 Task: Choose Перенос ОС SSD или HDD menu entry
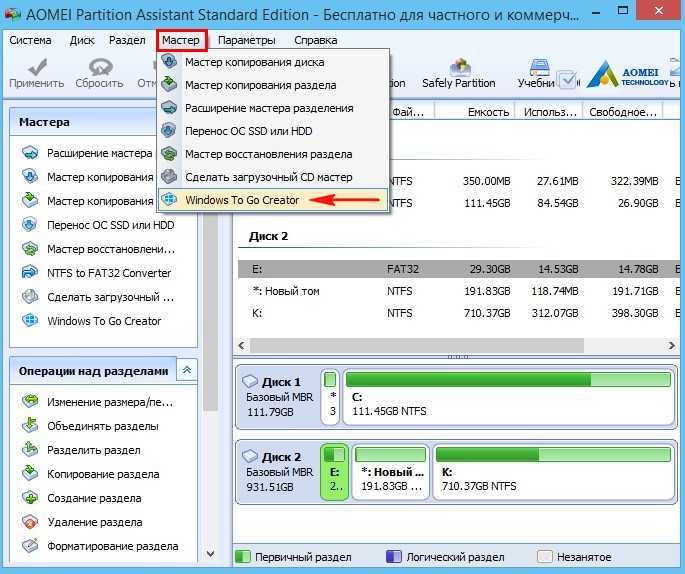(273, 131)
